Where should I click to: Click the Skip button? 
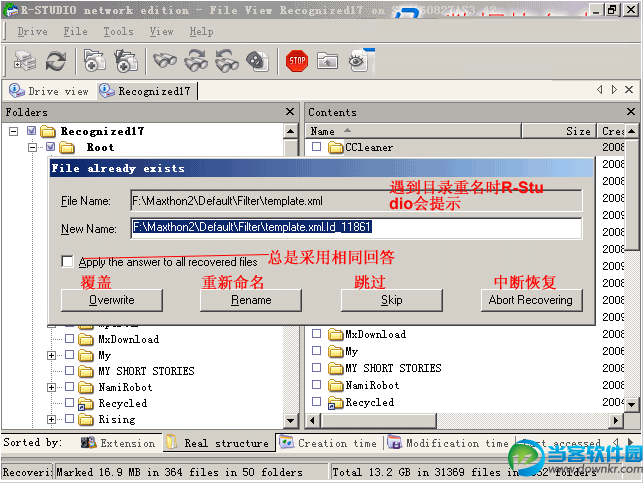pos(391,300)
